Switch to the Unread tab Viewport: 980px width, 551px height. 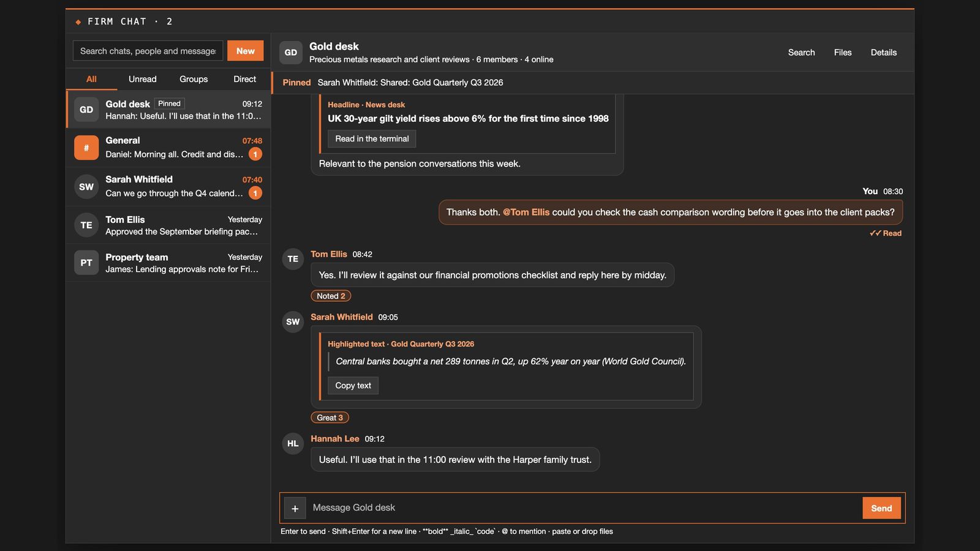[143, 79]
